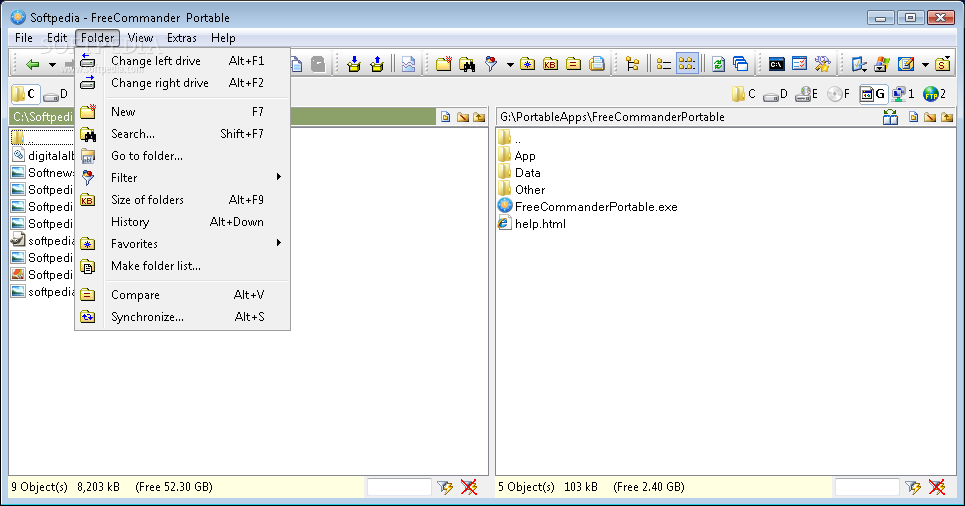Click the Pack files toolbar icon
Screen dimensions: 965x506
(354, 64)
